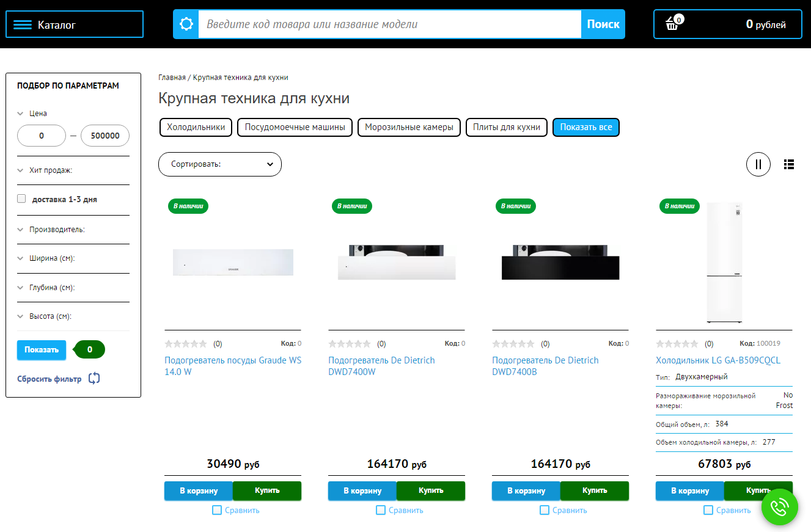
Task: Click the maximum price field showing 500000
Action: coord(105,136)
